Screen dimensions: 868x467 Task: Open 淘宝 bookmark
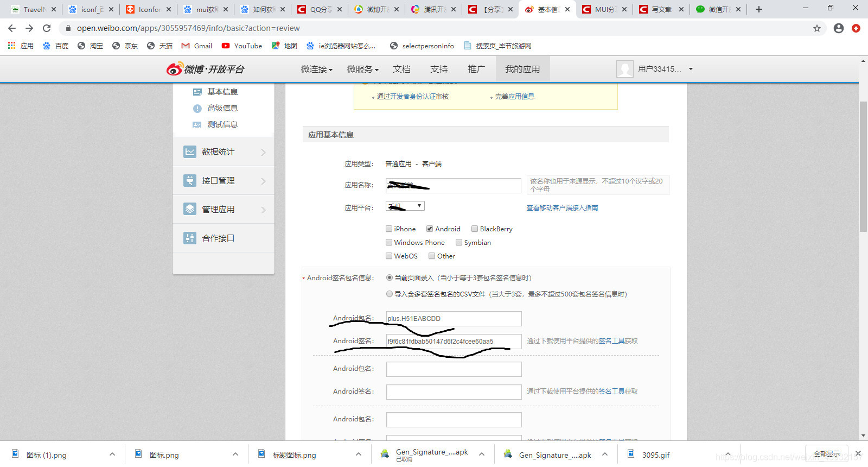90,46
